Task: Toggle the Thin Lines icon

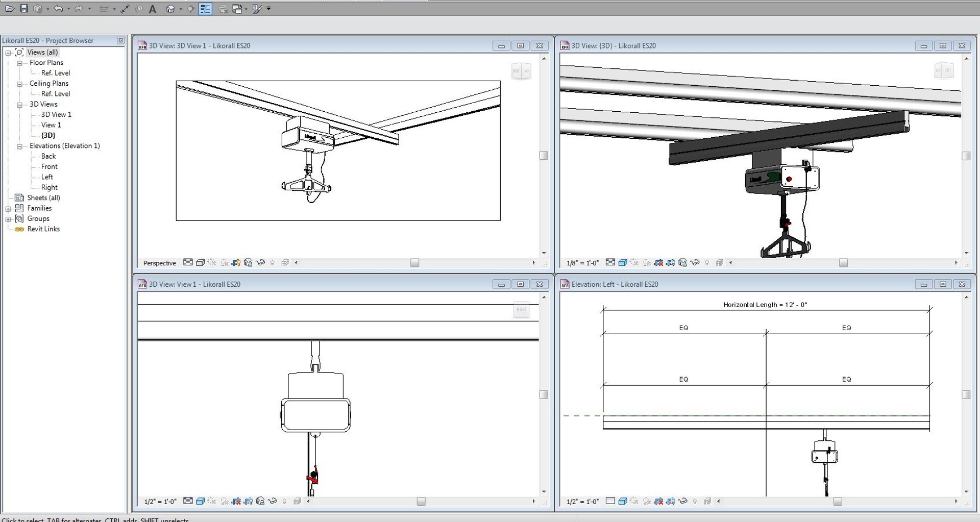Action: click(205, 9)
